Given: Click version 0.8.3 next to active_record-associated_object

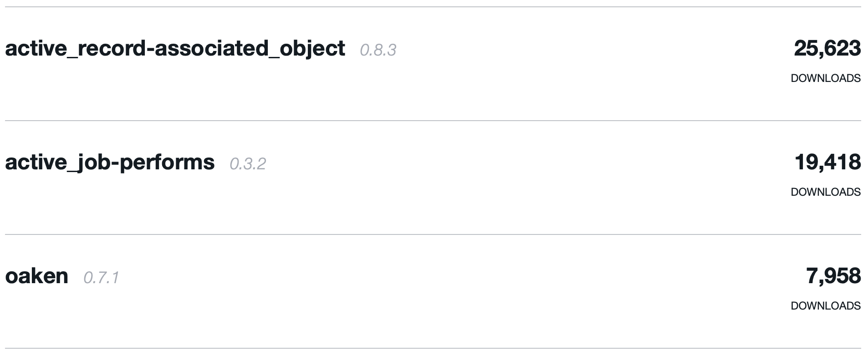Looking at the screenshot, I should tap(378, 50).
